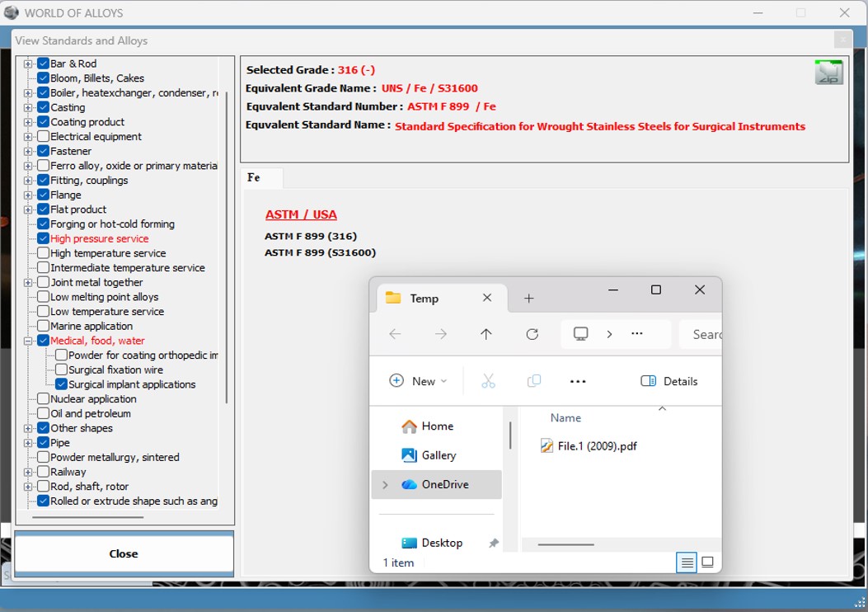This screenshot has height=612, width=868.
Task: Click the tree panel horizontal scrollbar
Action: 88,517
